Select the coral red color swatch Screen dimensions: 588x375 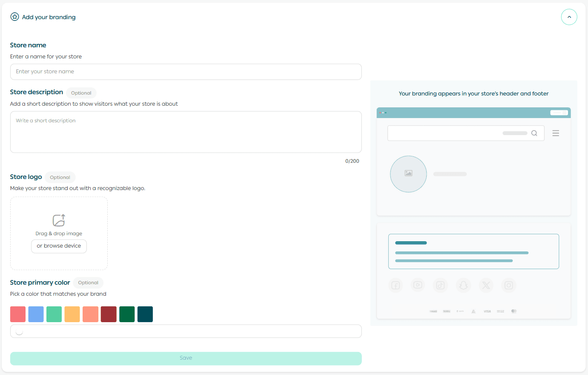click(x=18, y=314)
